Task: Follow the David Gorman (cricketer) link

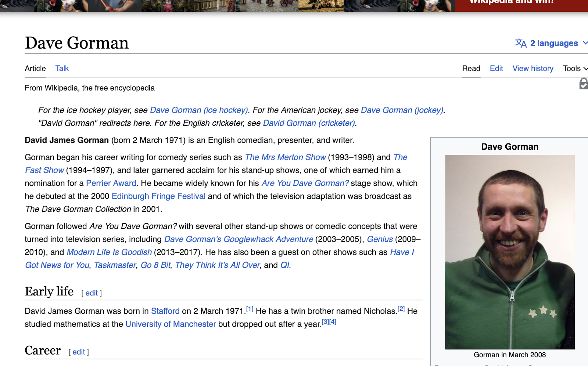Action: (x=309, y=123)
